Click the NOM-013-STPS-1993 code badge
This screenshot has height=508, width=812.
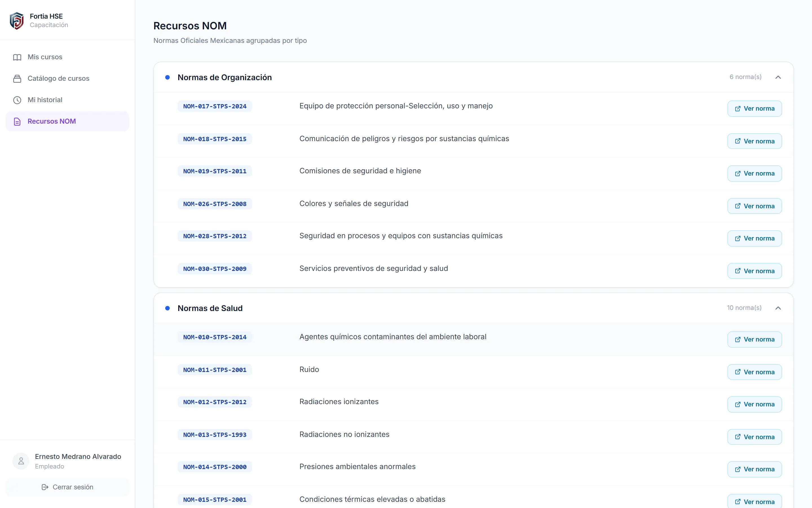(215, 434)
